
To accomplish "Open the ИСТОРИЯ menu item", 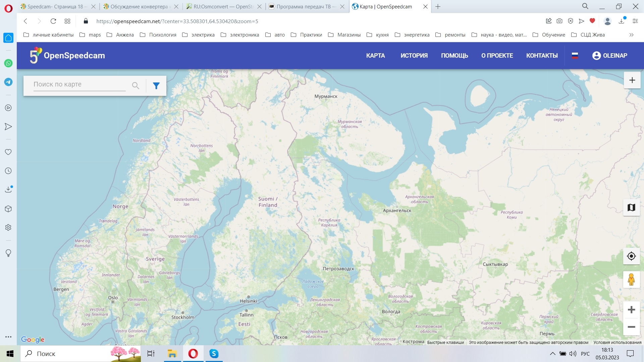I will click(414, 56).
